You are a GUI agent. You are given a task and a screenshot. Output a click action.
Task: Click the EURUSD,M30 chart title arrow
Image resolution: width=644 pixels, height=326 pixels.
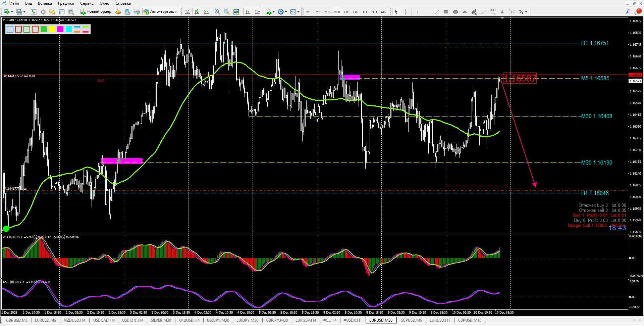(4, 20)
